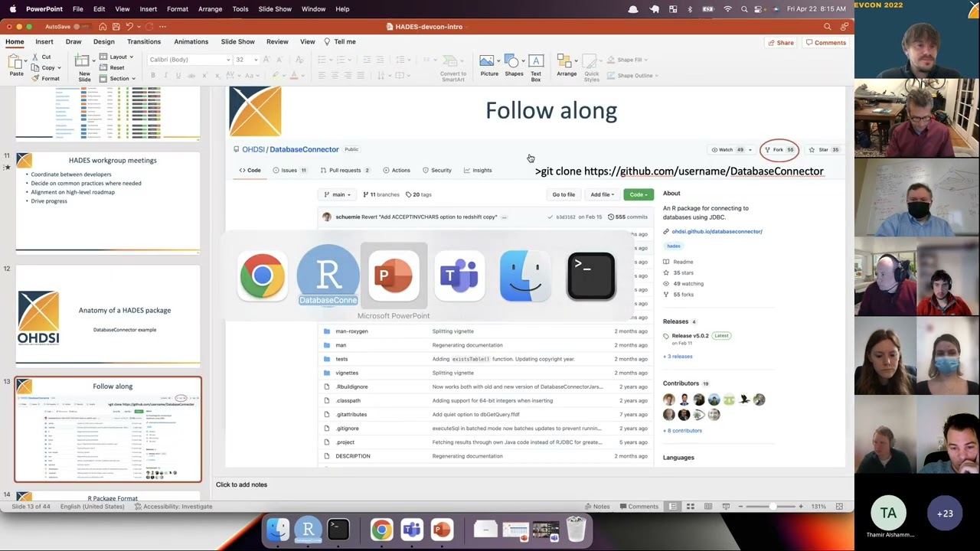Toggle Comments pane in status bar
980x551 pixels.
[x=639, y=507]
